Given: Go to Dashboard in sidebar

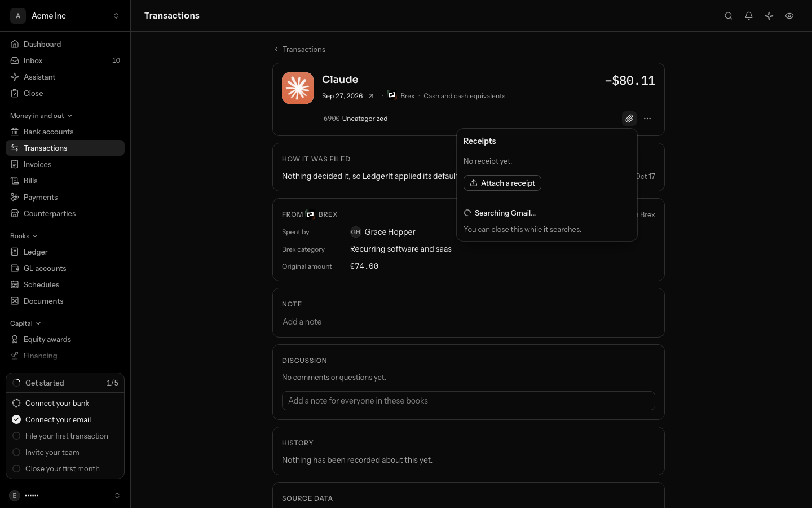Looking at the screenshot, I should [65, 44].
